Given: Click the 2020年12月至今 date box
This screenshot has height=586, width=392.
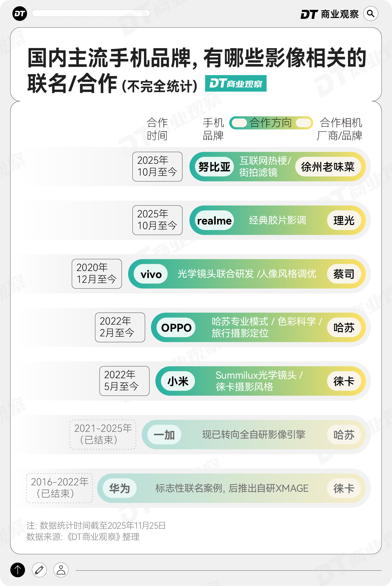Looking at the screenshot, I should (97, 274).
